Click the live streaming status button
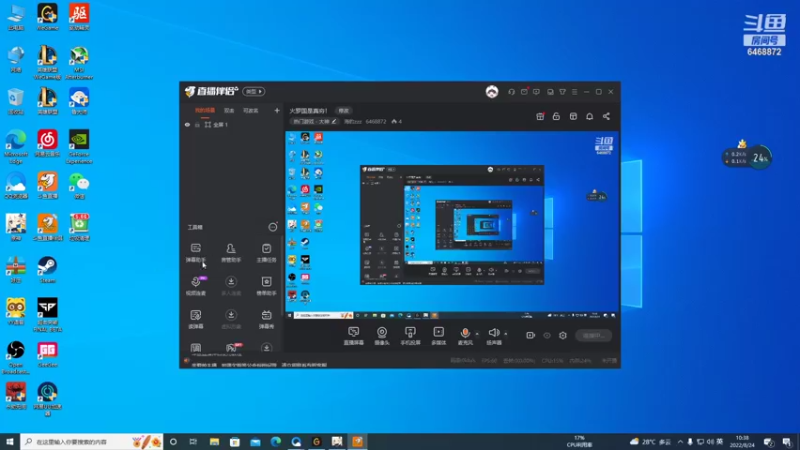Screen dimensions: 800x450 pyautogui.click(x=593, y=336)
